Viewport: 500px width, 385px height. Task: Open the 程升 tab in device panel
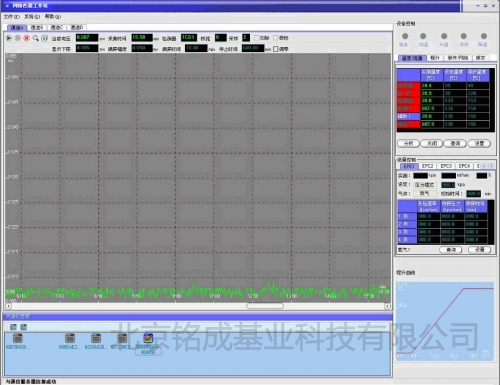click(435, 58)
